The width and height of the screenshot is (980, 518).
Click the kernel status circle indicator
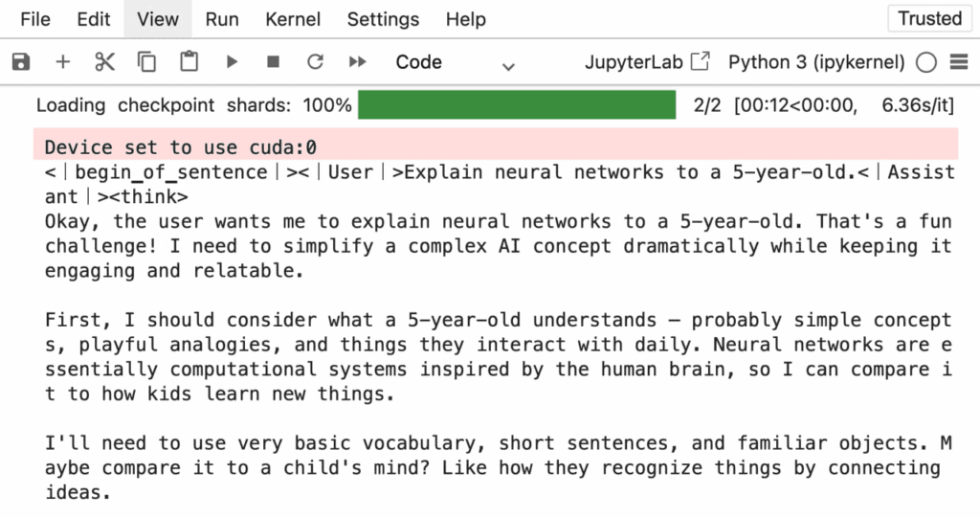926,62
